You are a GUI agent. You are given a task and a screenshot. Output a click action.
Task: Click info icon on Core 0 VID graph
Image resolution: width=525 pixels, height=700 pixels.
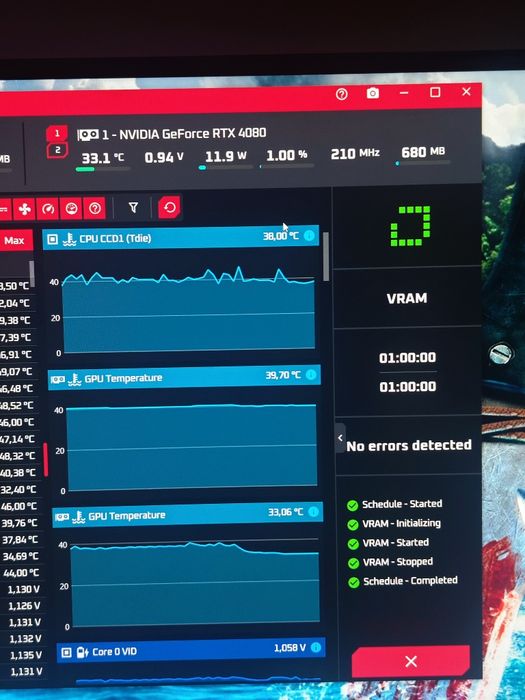[x=316, y=647]
